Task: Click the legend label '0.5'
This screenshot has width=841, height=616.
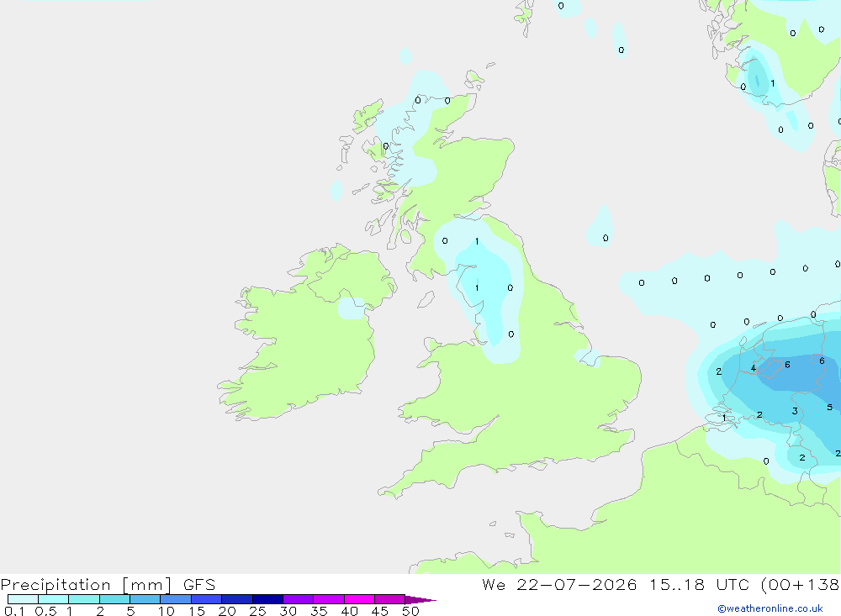Action: (x=45, y=611)
